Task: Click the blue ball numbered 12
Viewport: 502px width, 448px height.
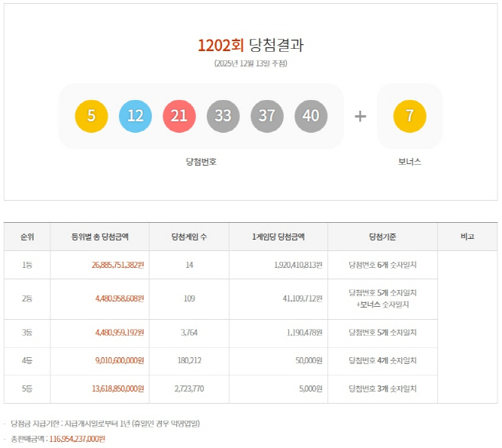Action: [x=136, y=116]
